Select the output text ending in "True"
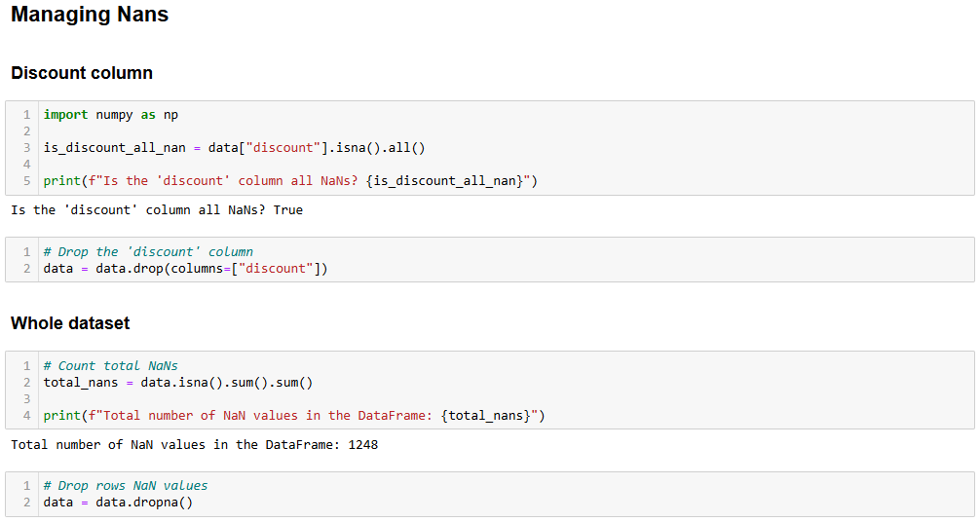The height and width of the screenshot is (522, 980). 157,210
